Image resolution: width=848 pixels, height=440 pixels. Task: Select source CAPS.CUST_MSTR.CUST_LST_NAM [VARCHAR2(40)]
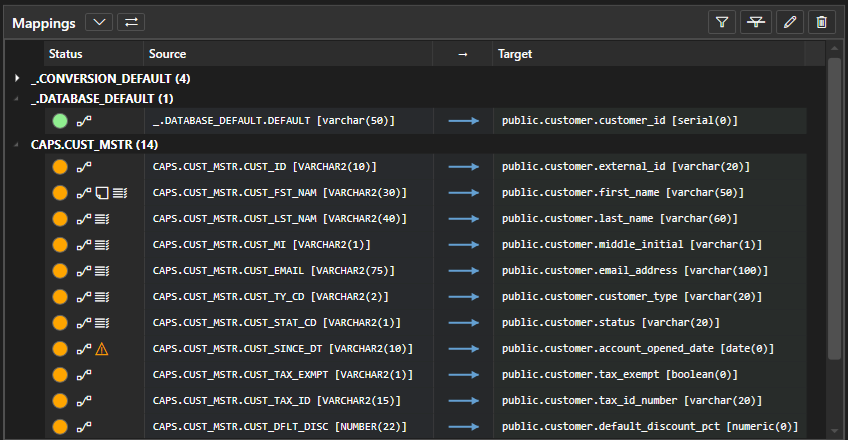point(280,219)
